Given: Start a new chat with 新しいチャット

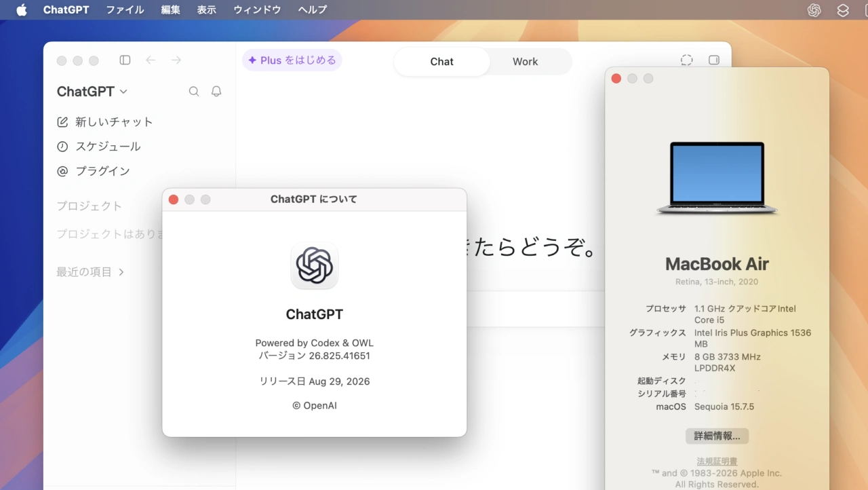Looking at the screenshot, I should pos(105,122).
